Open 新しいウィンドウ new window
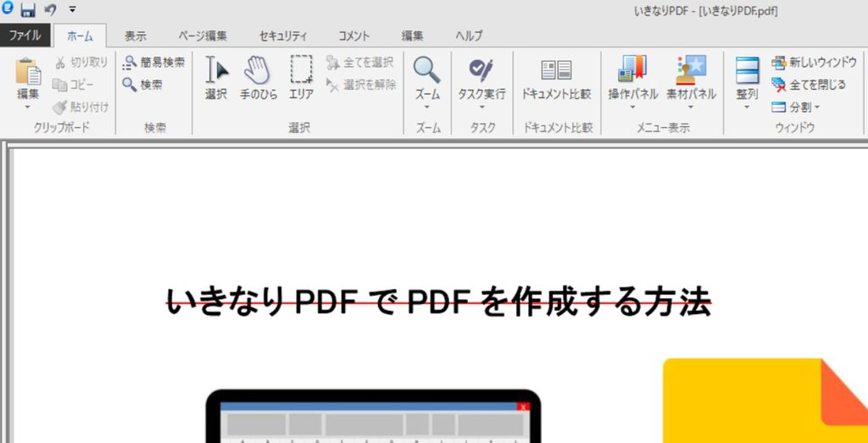This screenshot has height=443, width=868. (814, 63)
